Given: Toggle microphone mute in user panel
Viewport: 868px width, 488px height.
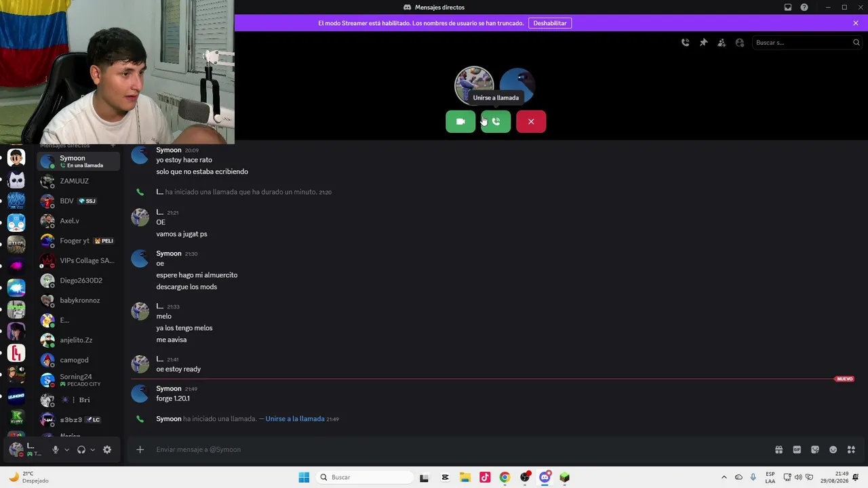Looking at the screenshot, I should (56, 449).
